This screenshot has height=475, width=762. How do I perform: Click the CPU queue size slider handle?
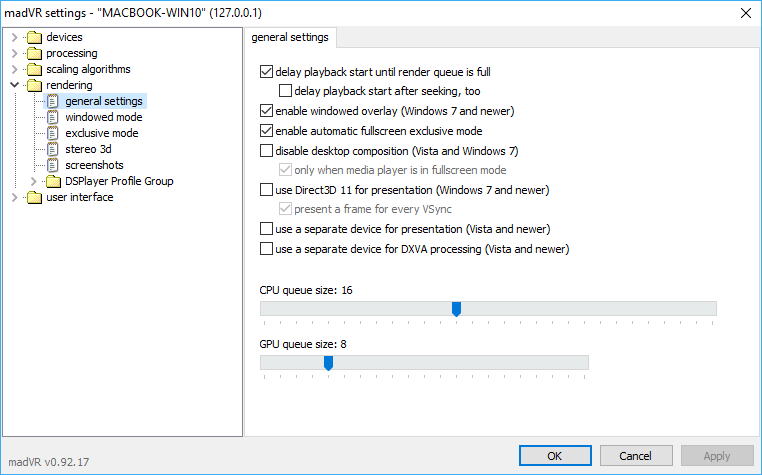pos(456,309)
